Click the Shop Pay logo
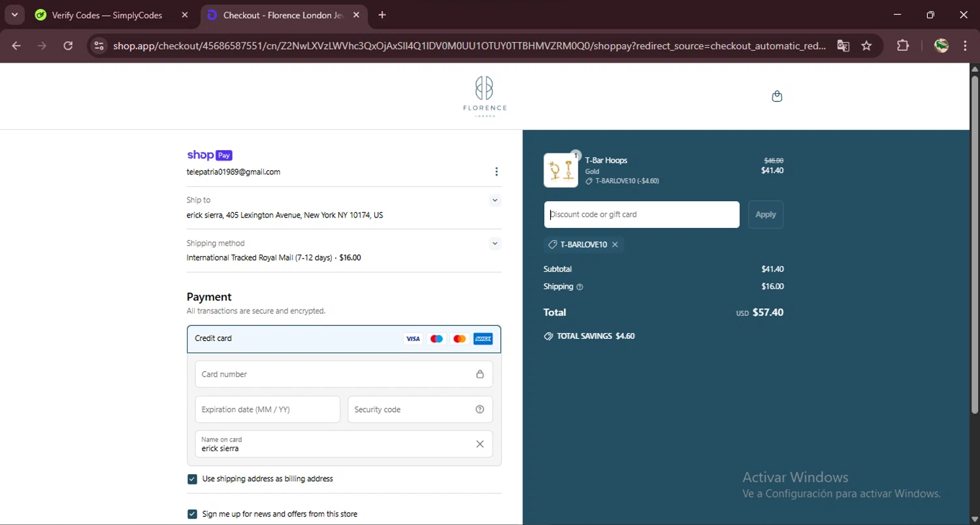The height and width of the screenshot is (525, 980). coord(210,155)
